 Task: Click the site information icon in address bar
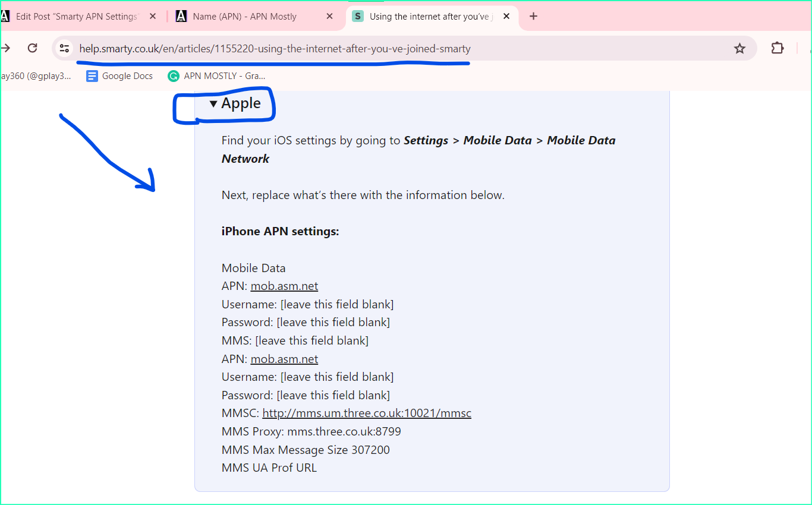click(x=64, y=48)
